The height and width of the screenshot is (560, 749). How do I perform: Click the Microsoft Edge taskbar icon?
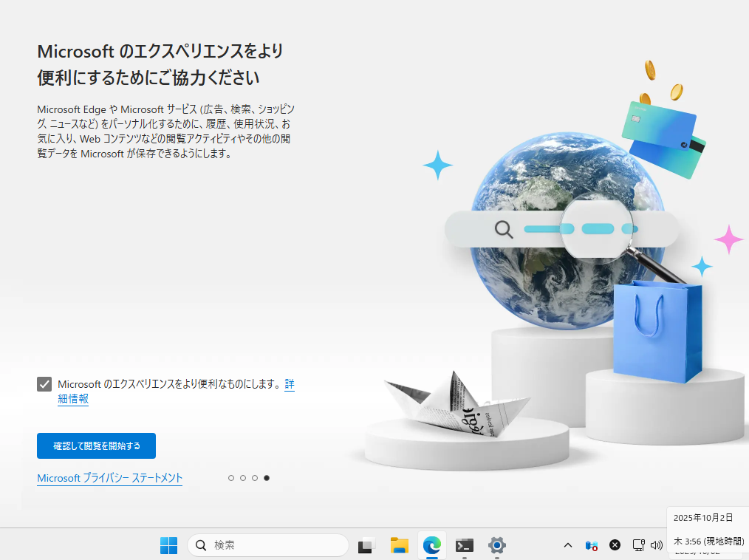(432, 545)
